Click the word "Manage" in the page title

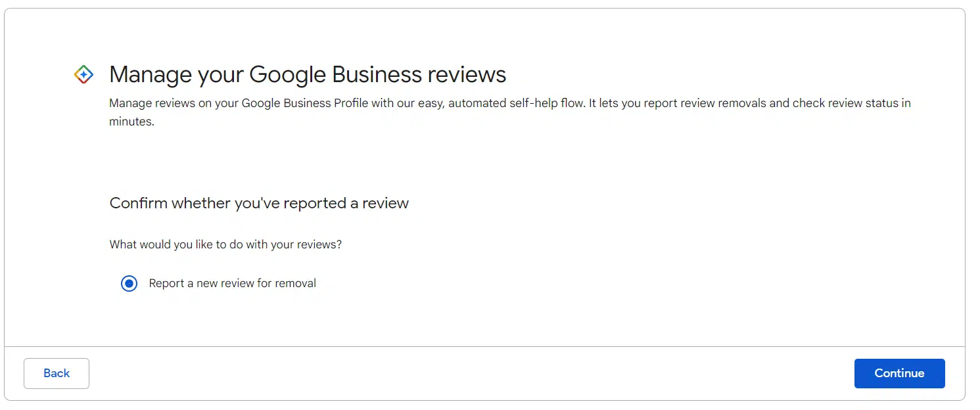point(149,74)
